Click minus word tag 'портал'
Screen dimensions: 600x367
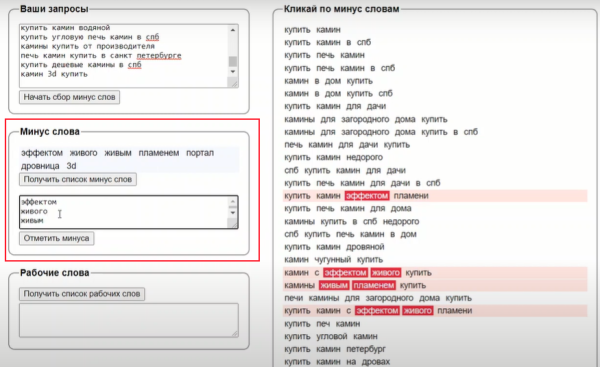[200, 153]
